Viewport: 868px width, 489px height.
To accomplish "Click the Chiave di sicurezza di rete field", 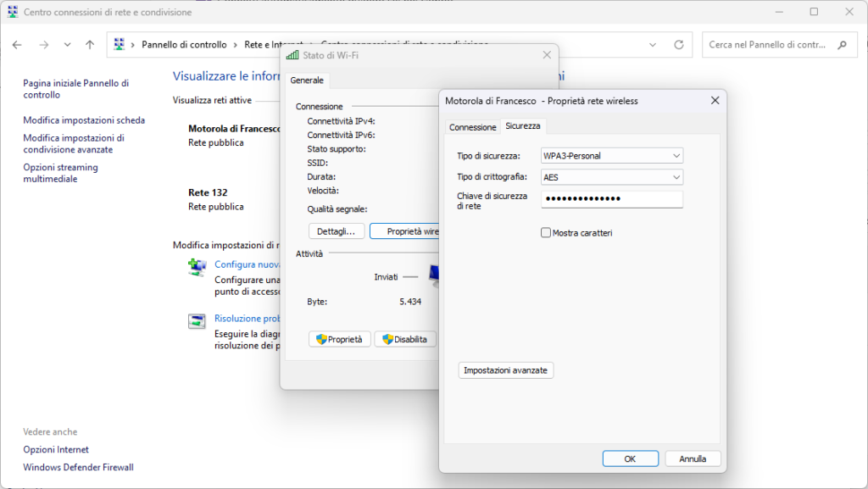I will coord(612,199).
